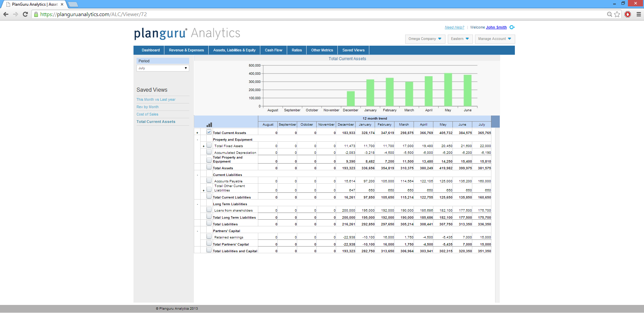Screen dimensions: 644x313
Task: Open the Ratios tab
Action: pyautogui.click(x=297, y=50)
